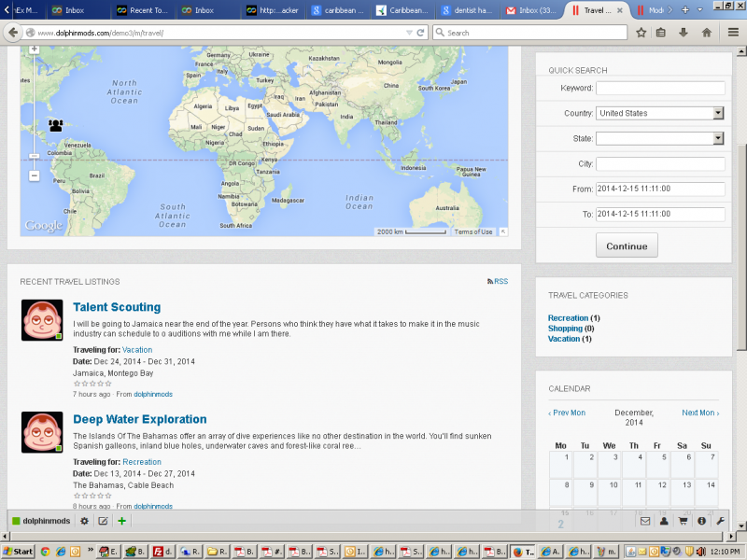Click the Firefox home icon
Screen dimensions: 747x560
coord(706,32)
